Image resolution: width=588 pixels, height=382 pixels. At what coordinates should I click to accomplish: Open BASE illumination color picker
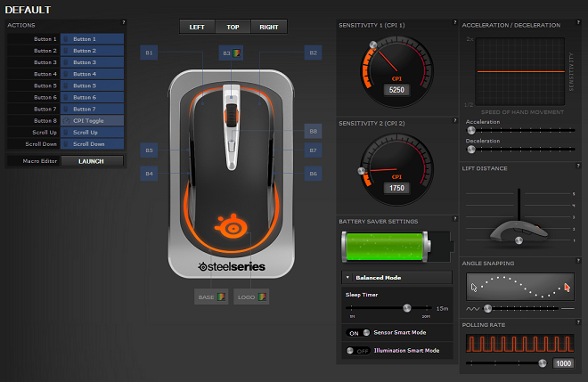221,297
